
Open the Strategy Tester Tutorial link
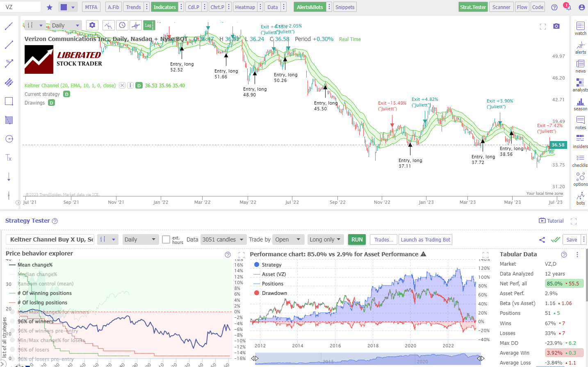click(x=551, y=221)
